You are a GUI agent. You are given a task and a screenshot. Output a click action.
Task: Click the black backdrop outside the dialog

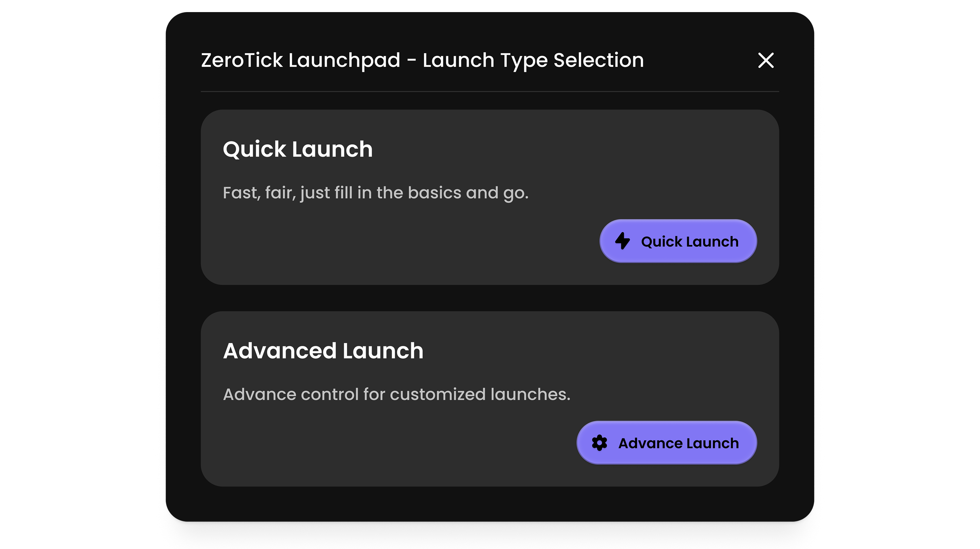coord(76,266)
